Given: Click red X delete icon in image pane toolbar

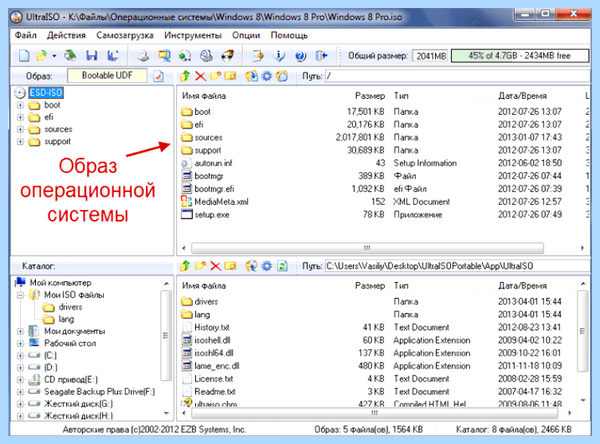Looking at the screenshot, I should 200,76.
